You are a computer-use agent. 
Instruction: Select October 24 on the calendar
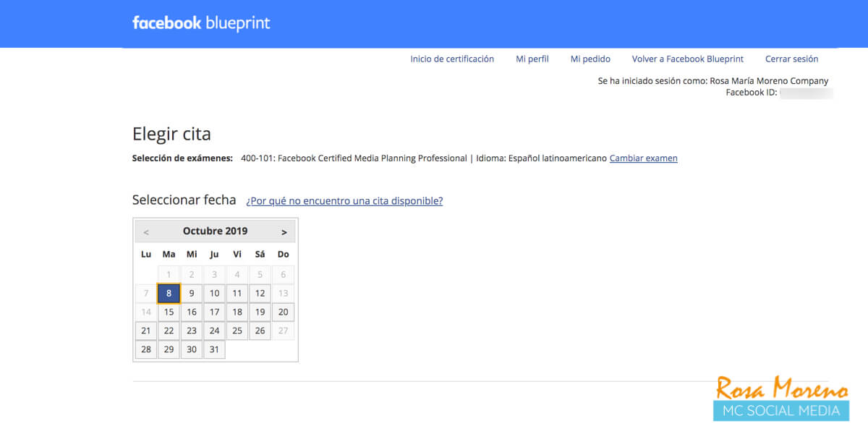pos(214,331)
